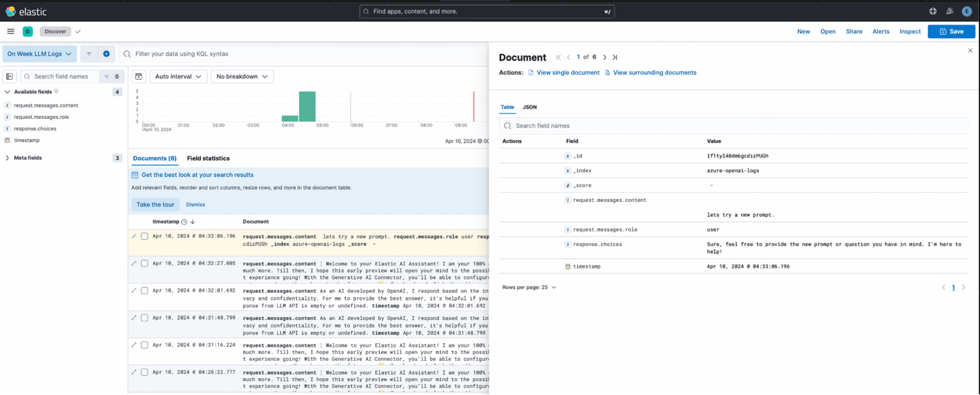The width and height of the screenshot is (980, 395).
Task: Jump to last document in flyout
Action: 615,58
